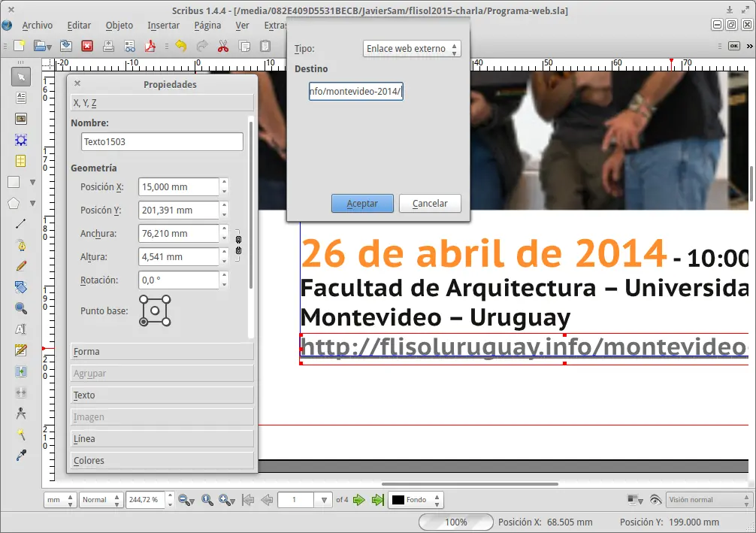
Task: Expand the Texto section in Propiedades
Action: pyautogui.click(x=162, y=395)
